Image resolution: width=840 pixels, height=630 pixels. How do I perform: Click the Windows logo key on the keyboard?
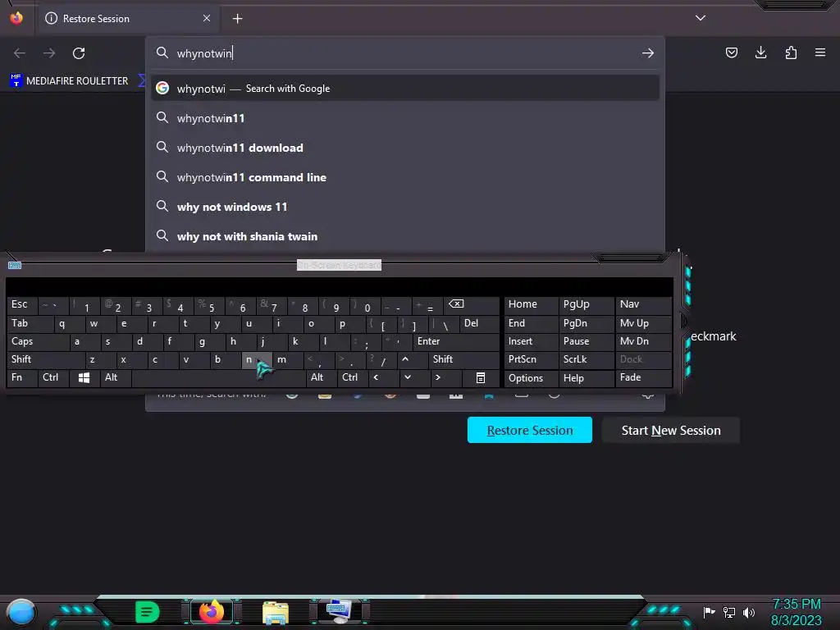coord(84,377)
